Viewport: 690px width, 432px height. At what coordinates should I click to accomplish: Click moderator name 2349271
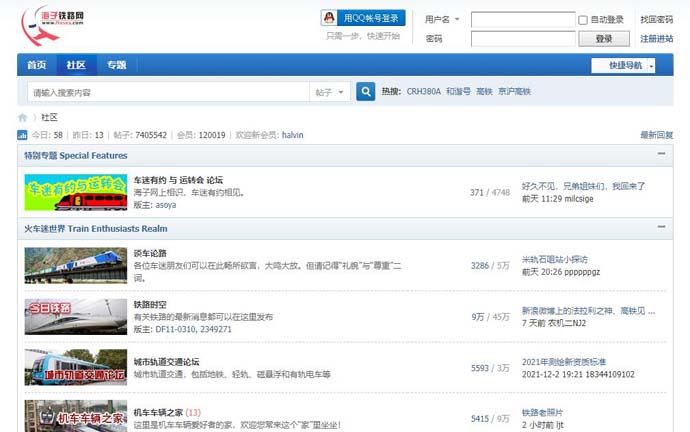[214, 329]
